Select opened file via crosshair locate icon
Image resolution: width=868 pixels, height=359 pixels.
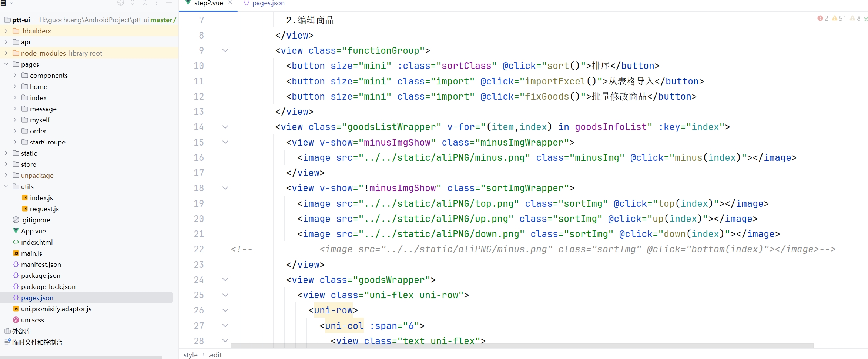tap(121, 3)
